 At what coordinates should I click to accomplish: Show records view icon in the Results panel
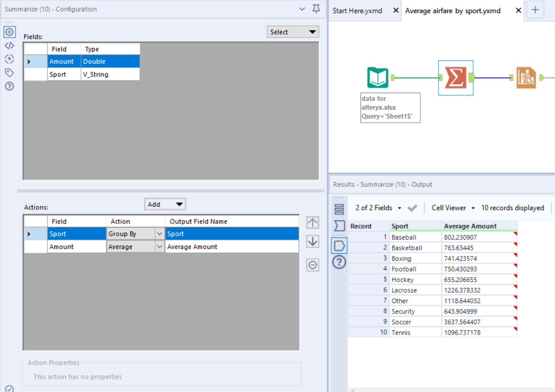(x=339, y=208)
